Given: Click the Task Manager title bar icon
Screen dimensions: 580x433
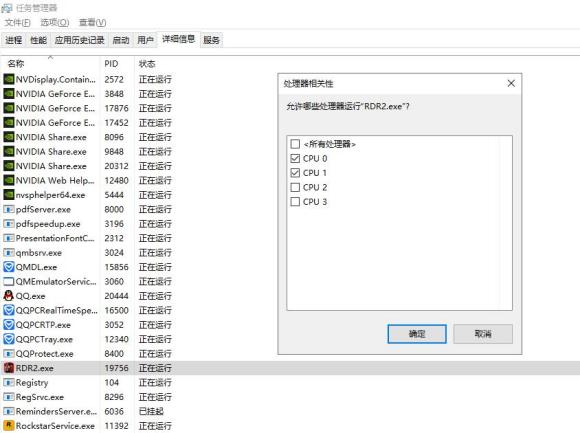Looking at the screenshot, I should click(x=7, y=8).
